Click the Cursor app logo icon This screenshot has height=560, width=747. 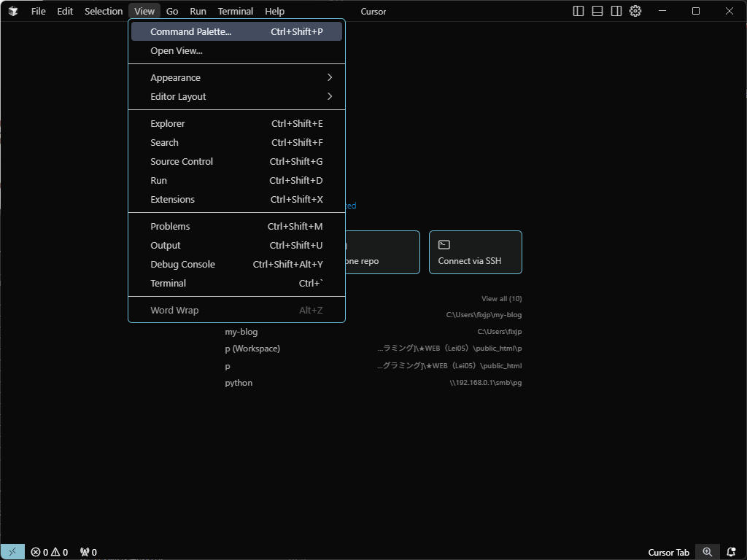[13, 11]
